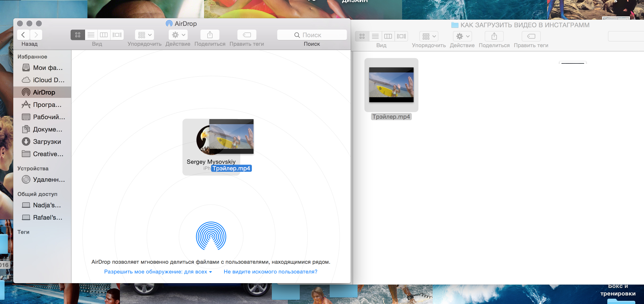The image size is (644, 304).
Task: Open the Arrange dropdown in right Finder window
Action: [429, 36]
